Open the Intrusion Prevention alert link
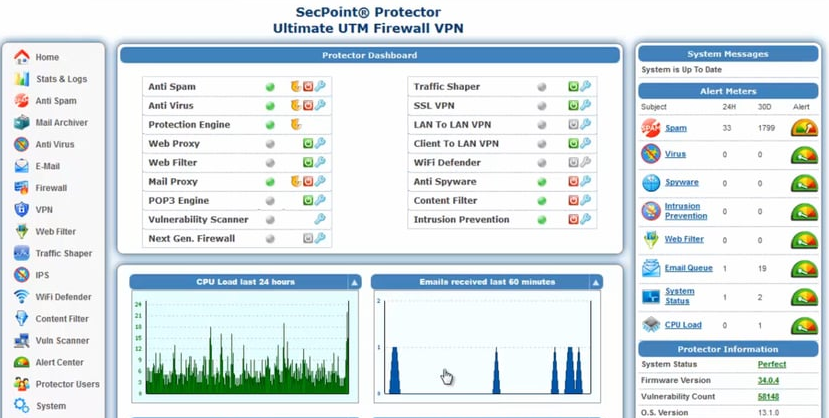This screenshot has height=418, width=829. tap(685, 211)
